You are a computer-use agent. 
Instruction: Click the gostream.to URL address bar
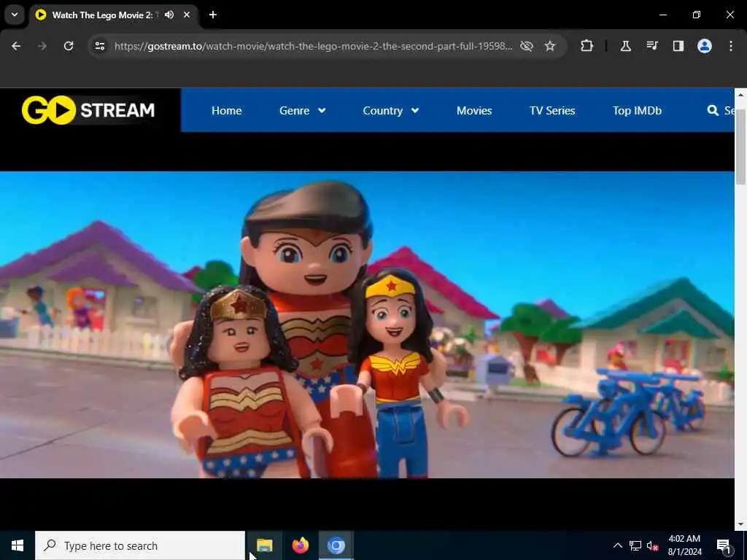point(313,46)
